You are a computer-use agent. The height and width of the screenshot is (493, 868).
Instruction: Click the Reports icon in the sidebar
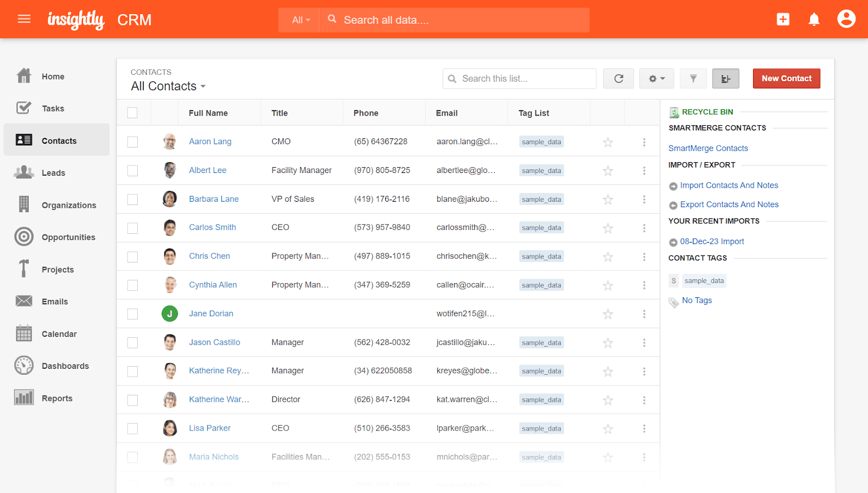(x=24, y=398)
